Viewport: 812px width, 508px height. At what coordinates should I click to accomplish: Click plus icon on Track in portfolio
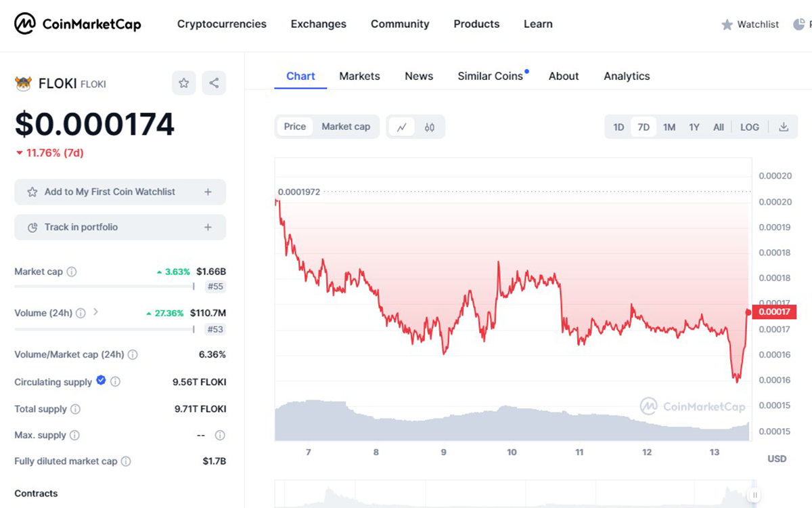click(x=208, y=227)
